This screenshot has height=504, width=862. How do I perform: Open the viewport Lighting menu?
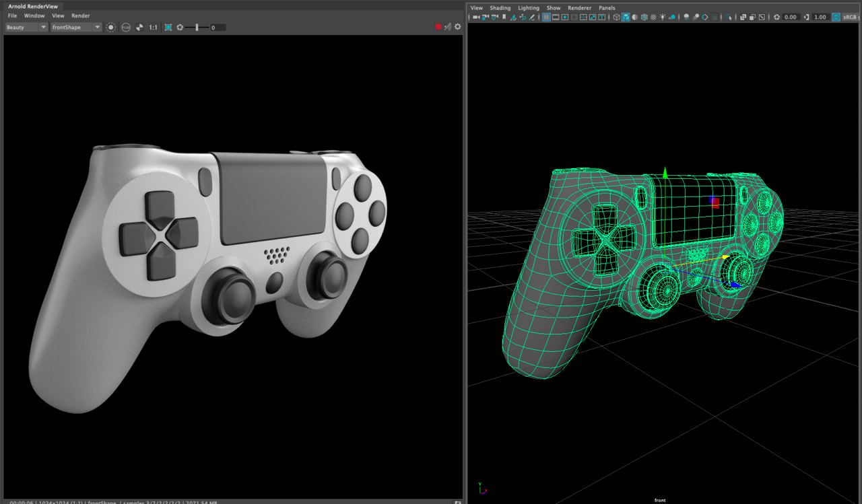click(x=529, y=8)
